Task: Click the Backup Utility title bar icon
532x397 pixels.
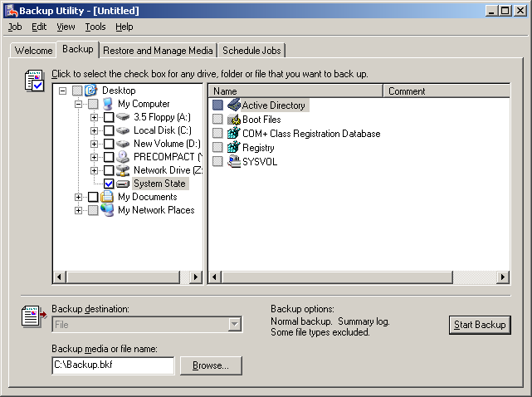Action: pos(12,11)
